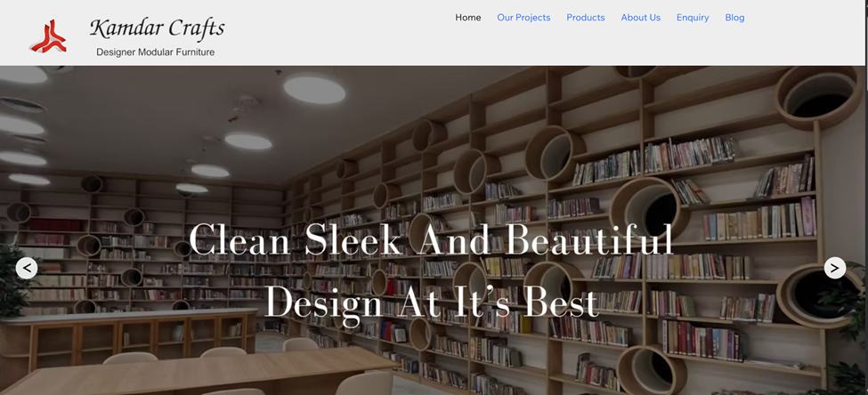Viewport: 868px width, 395px height.
Task: Go to the previous slide using left arrow
Action: point(27,268)
